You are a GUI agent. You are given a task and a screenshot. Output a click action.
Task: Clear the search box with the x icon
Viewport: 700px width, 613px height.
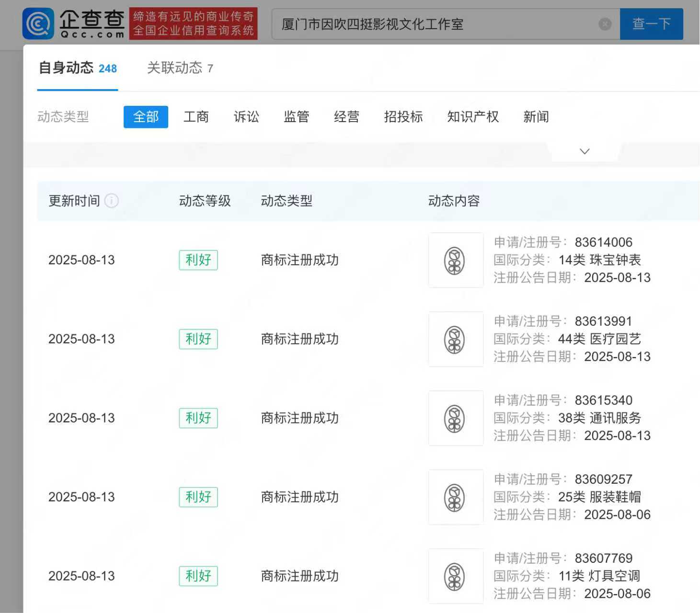point(604,24)
